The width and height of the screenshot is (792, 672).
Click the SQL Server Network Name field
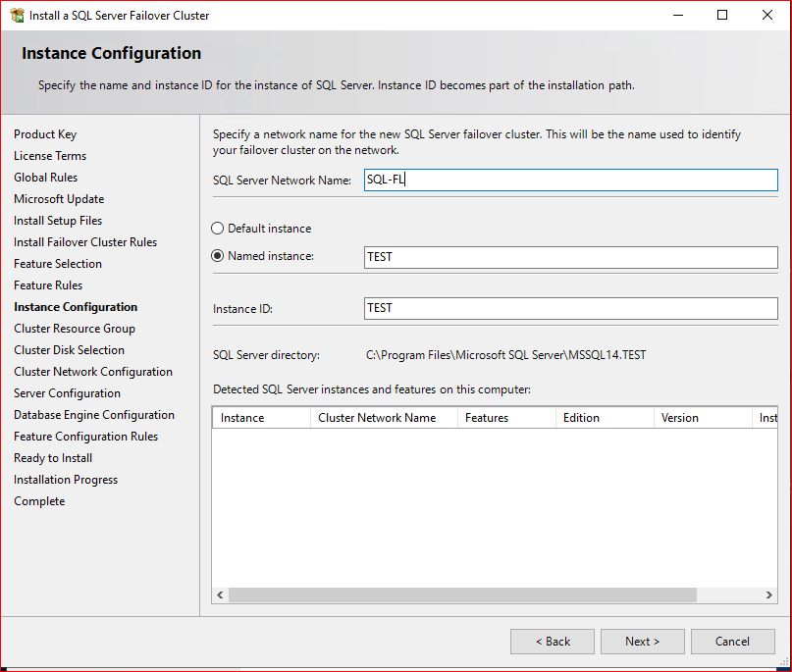[571, 180]
